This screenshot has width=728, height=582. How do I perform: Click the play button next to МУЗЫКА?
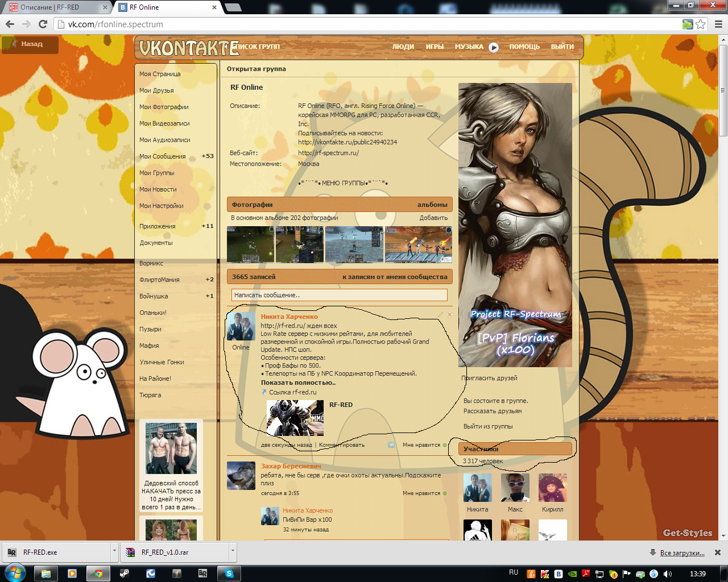[x=494, y=47]
